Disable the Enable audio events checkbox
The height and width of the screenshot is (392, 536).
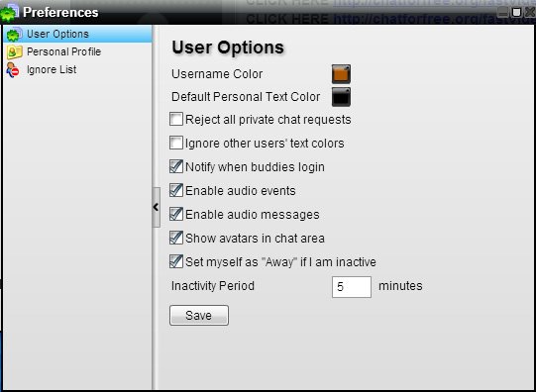click(176, 190)
